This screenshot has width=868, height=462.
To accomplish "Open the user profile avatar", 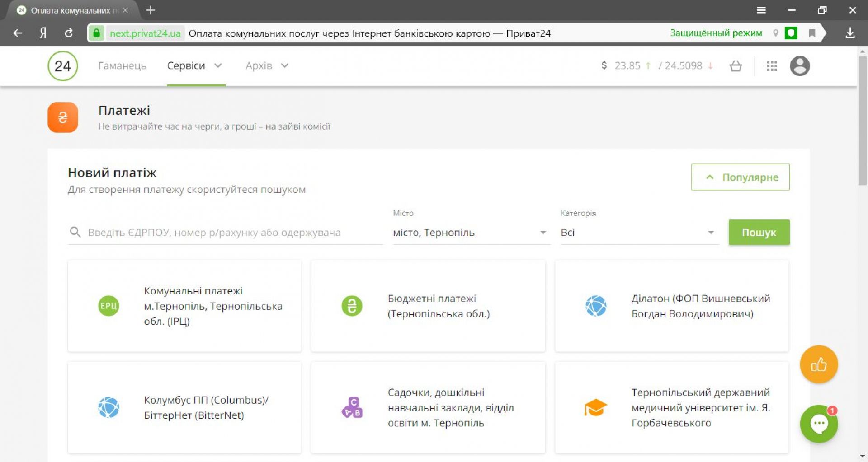I will [x=799, y=66].
